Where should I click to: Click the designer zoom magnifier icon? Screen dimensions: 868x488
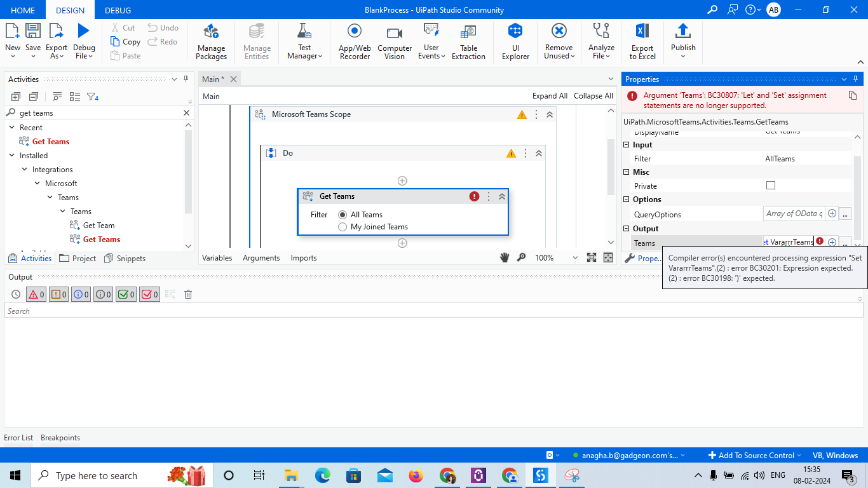pos(521,257)
